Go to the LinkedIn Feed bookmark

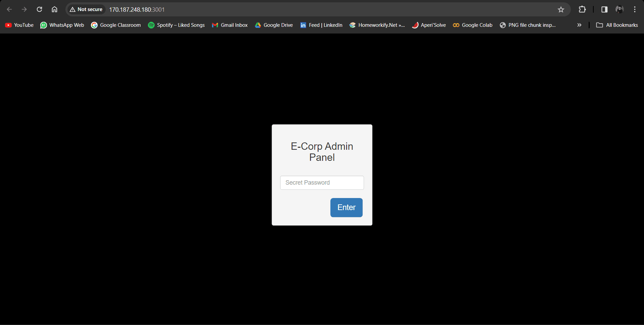click(x=321, y=25)
